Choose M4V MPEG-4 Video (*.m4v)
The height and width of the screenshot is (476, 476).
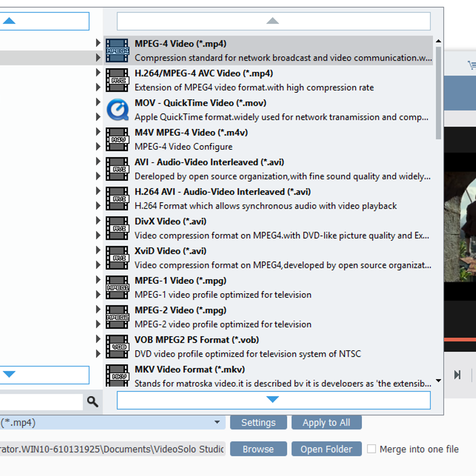pos(268,140)
